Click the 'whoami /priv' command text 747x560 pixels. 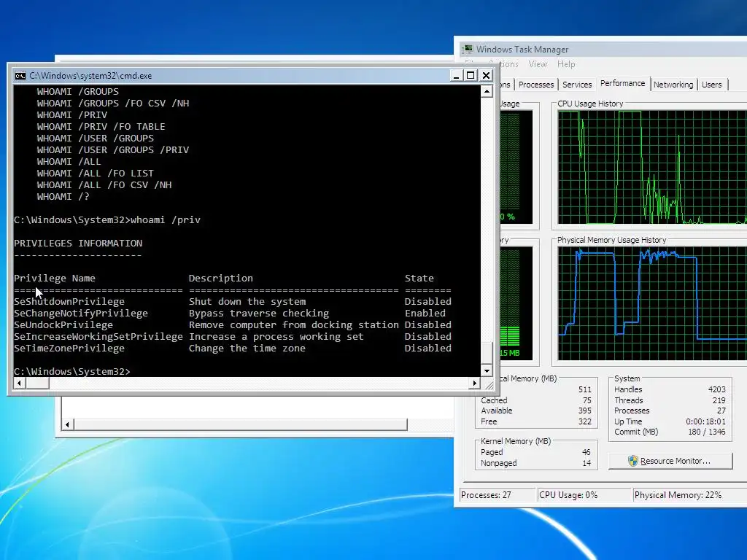point(166,220)
